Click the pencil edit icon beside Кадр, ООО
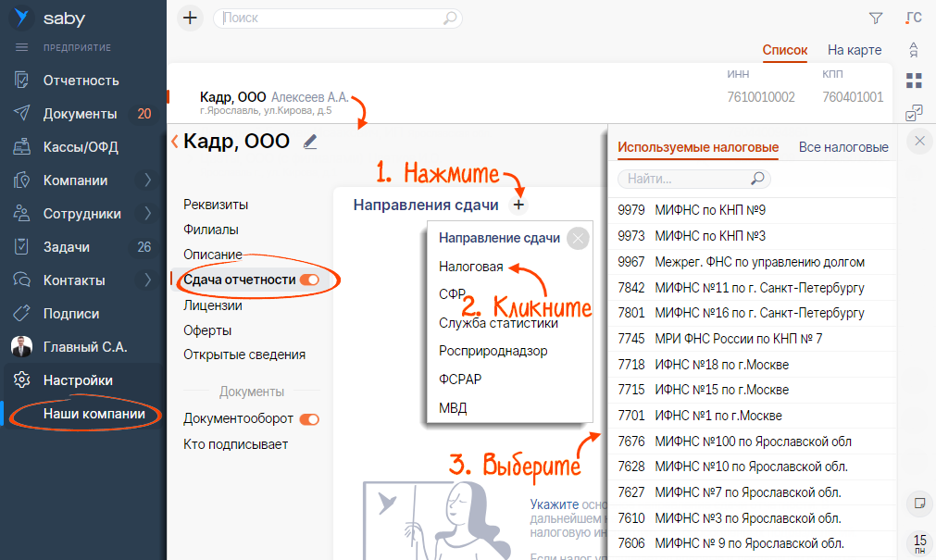Screen dimensions: 936x560 click(310, 142)
